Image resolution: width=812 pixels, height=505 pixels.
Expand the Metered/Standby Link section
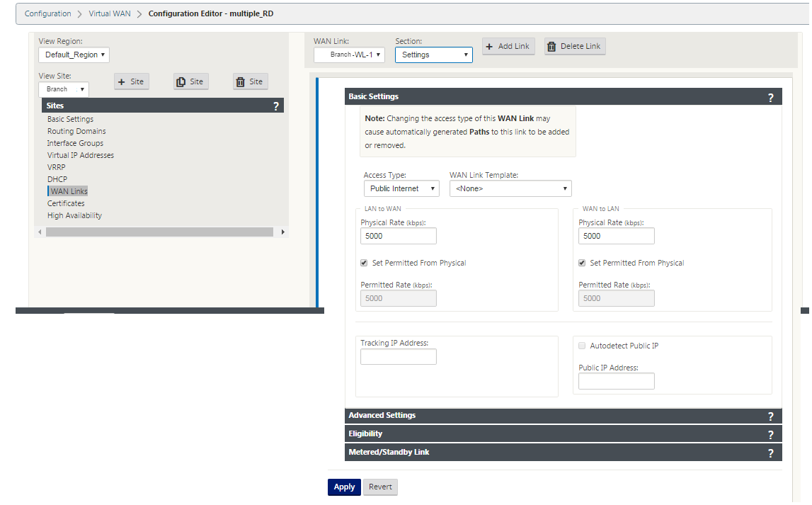click(564, 453)
